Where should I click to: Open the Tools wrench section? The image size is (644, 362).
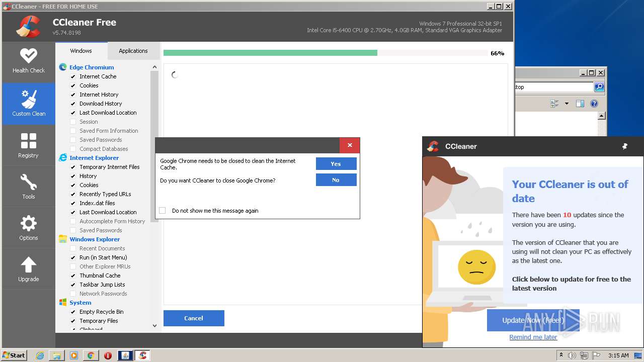tap(29, 187)
